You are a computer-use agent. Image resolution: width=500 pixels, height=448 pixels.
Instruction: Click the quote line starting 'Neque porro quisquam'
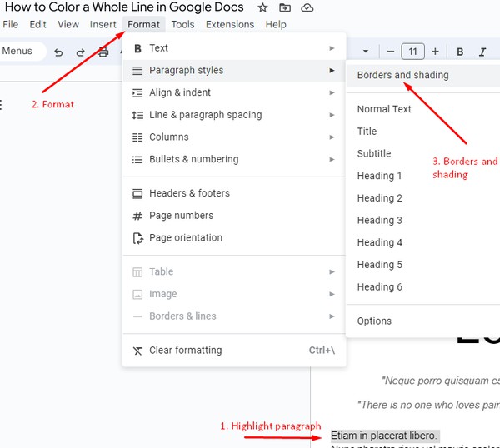(440, 381)
